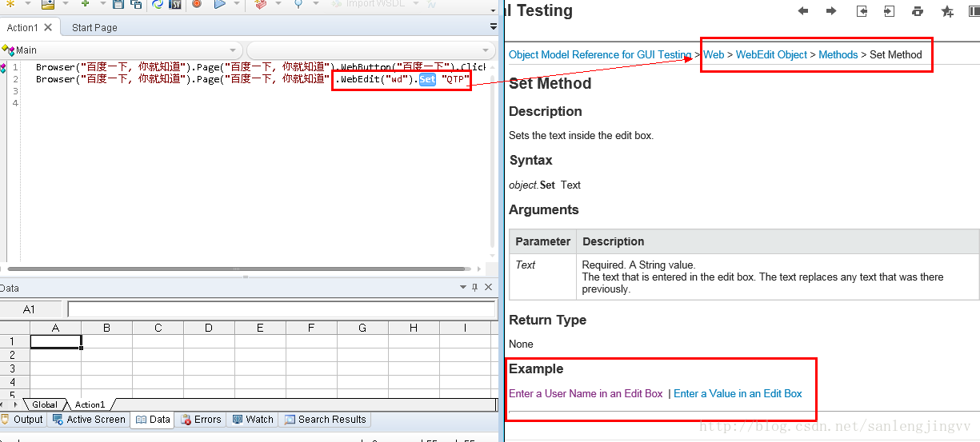Screen dimensions: 980x442
Task: Go back in the help viewer
Action: pos(803,11)
